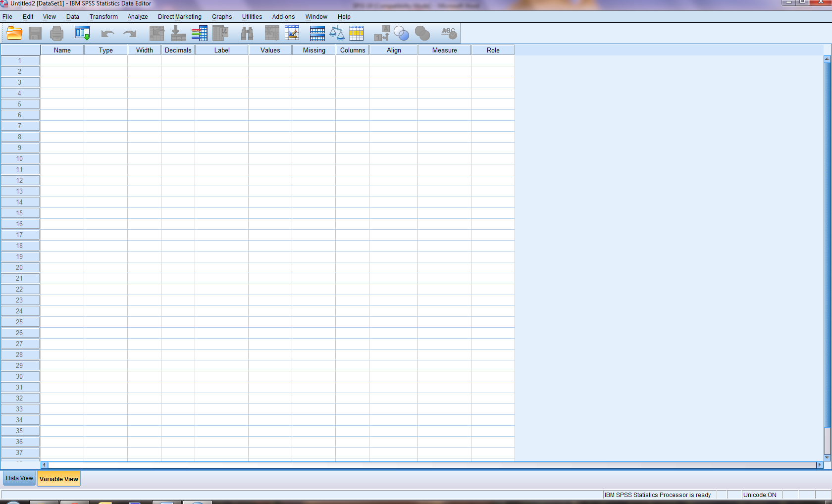Open the Window menu

point(316,17)
